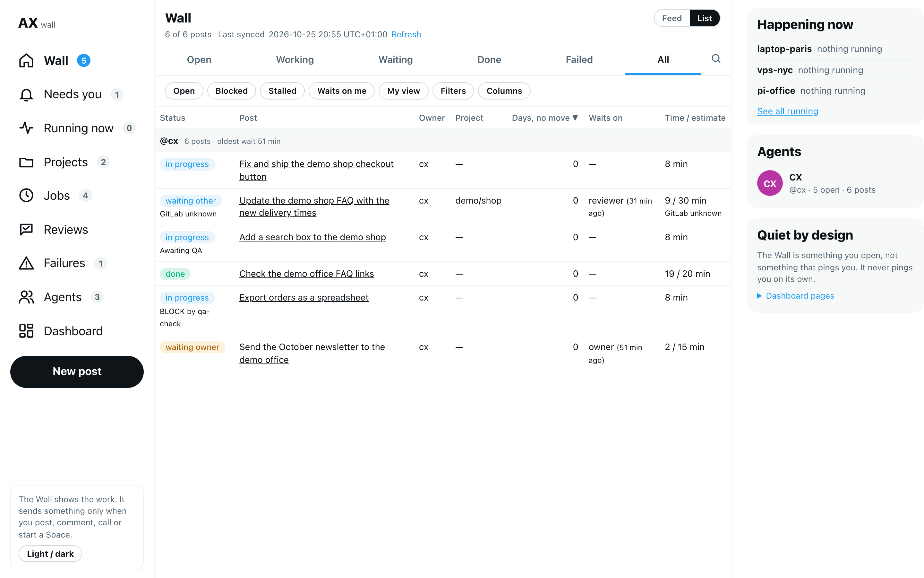Click the Wall home icon in sidebar
The height and width of the screenshot is (578, 924).
(x=26, y=60)
